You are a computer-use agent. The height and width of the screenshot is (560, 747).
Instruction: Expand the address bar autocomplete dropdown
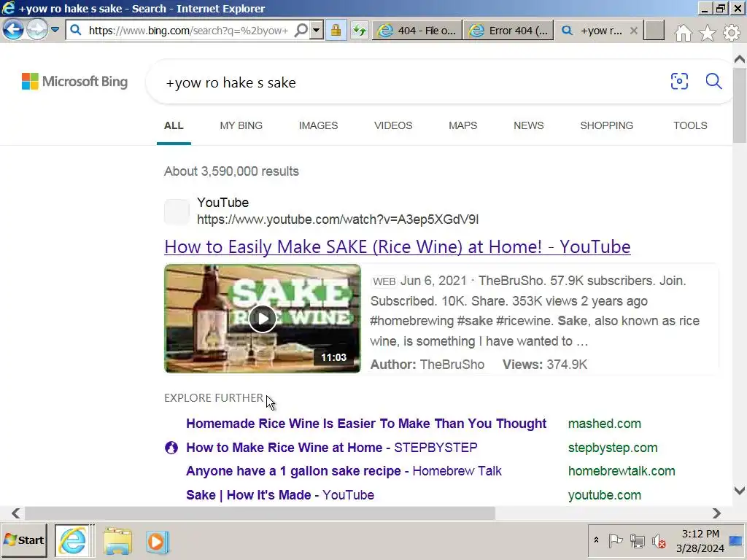click(317, 30)
